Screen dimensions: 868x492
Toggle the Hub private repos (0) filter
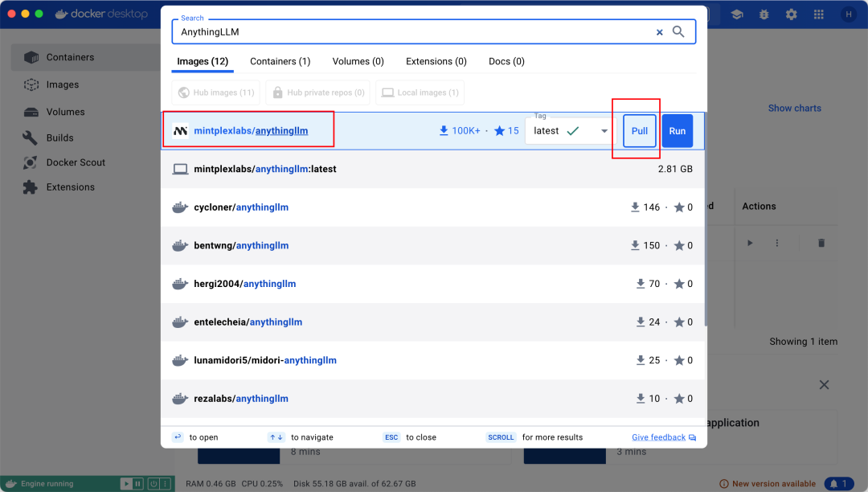(318, 92)
